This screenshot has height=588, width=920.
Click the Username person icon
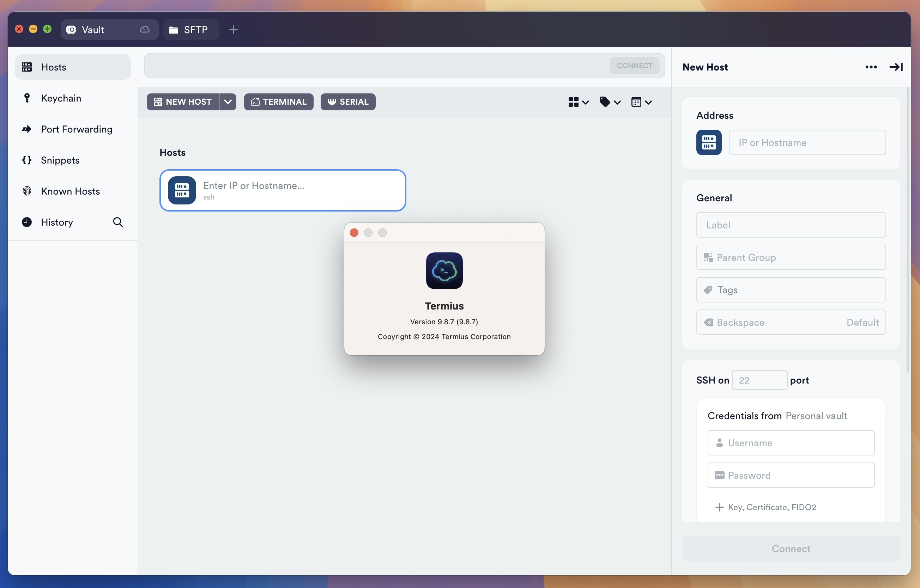[719, 443]
